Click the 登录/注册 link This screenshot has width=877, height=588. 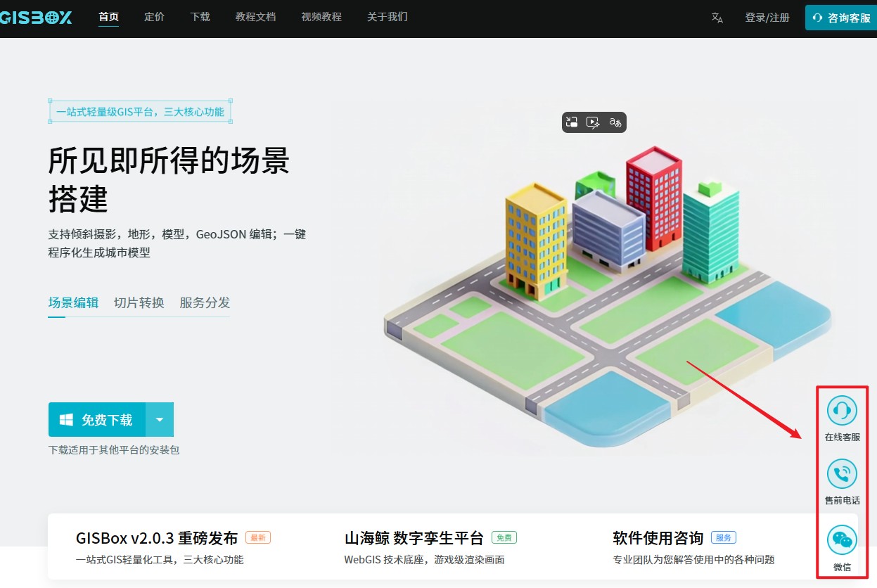pyautogui.click(x=767, y=18)
